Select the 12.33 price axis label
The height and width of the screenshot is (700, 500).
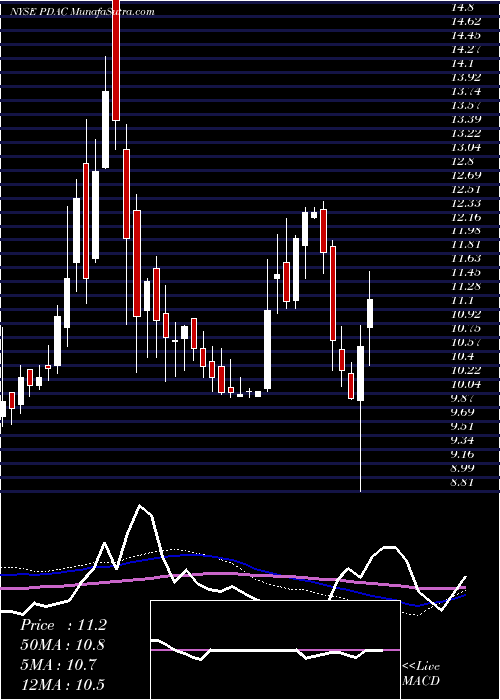coord(466,203)
